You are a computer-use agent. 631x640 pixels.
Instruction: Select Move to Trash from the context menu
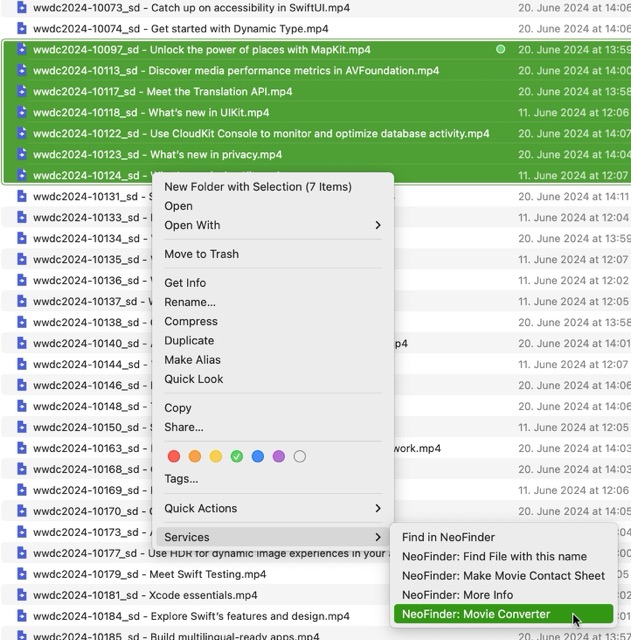tap(201, 254)
